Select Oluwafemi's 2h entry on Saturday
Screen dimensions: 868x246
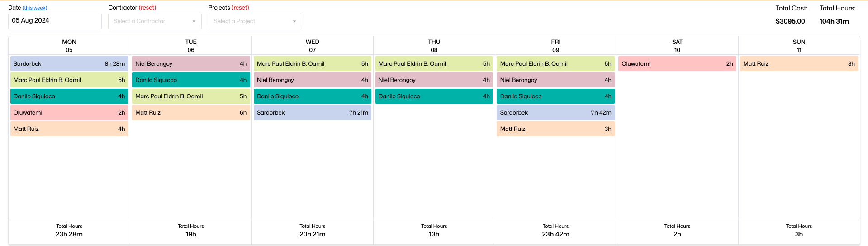coord(677,64)
